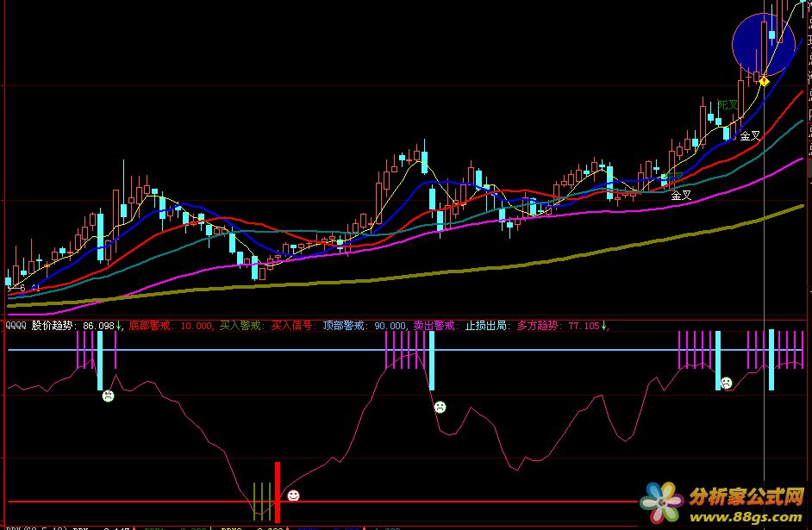Image resolution: width=812 pixels, height=530 pixels.
Task: Select the blue circle highlight on chart
Action: 764,43
